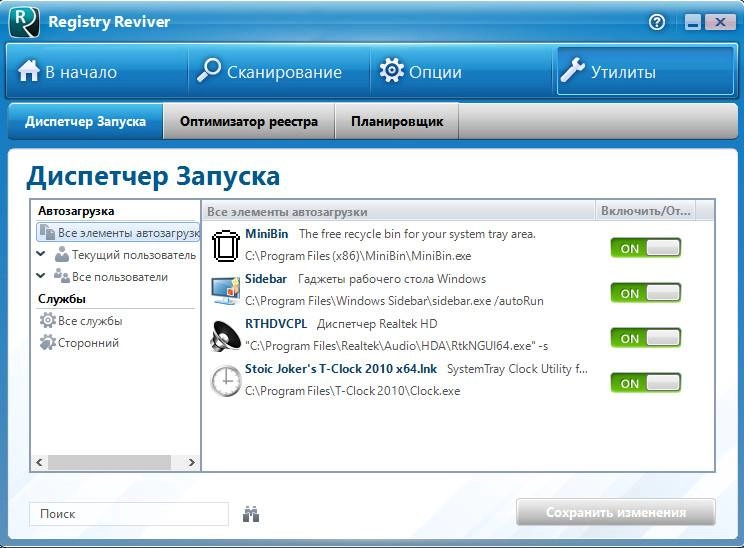Click path of sidebar.exe /autoRun

[x=394, y=301]
